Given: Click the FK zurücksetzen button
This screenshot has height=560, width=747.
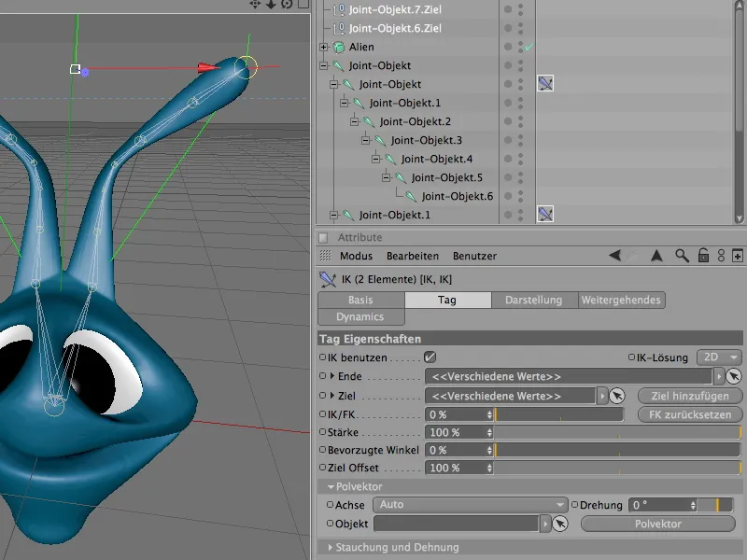Looking at the screenshot, I should tap(690, 414).
